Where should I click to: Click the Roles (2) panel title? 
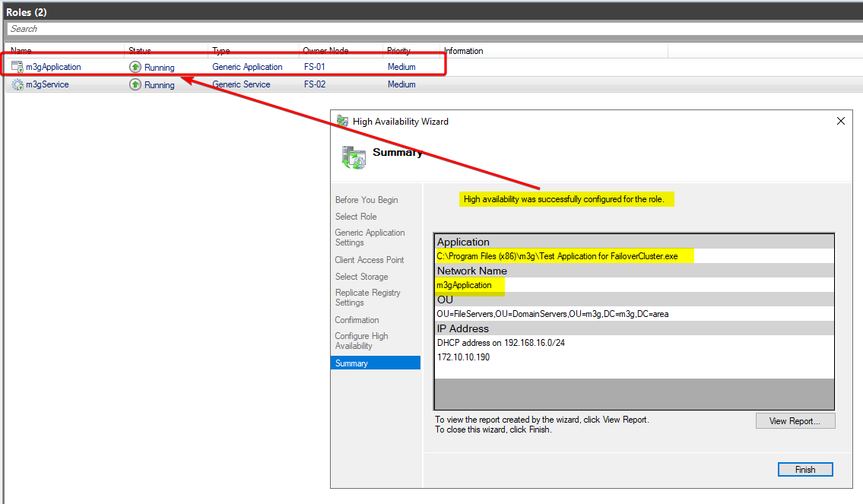(27, 12)
